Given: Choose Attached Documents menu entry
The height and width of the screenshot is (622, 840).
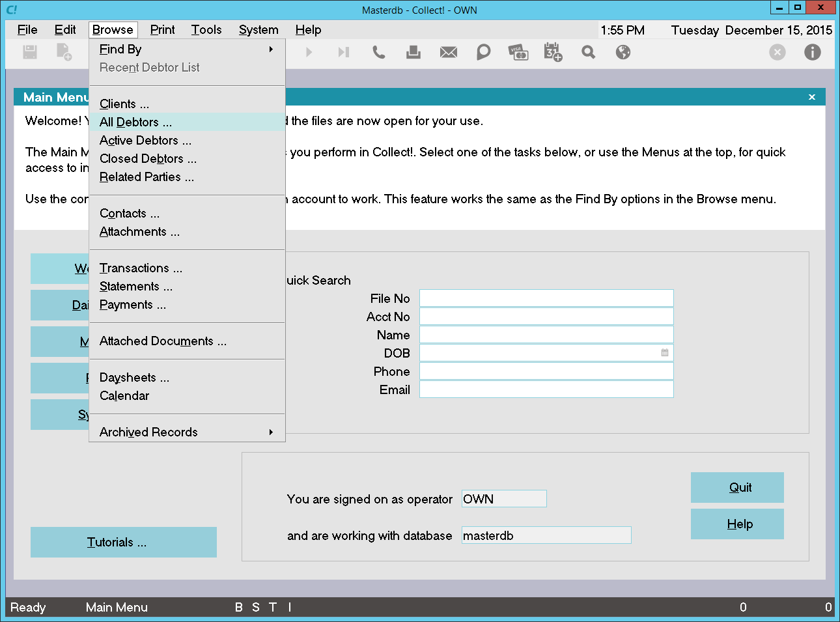Looking at the screenshot, I should pos(163,341).
